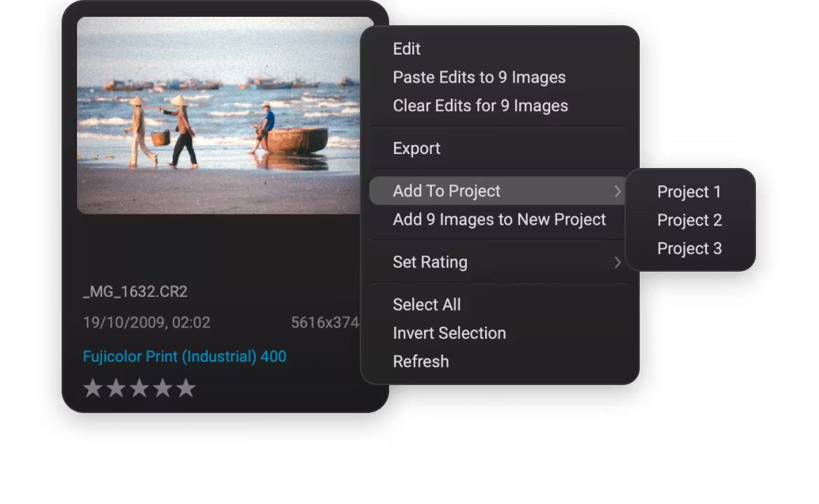Image resolution: width=819 pixels, height=504 pixels.
Task: Expand the Add To Project submenu arrow
Action: click(617, 191)
